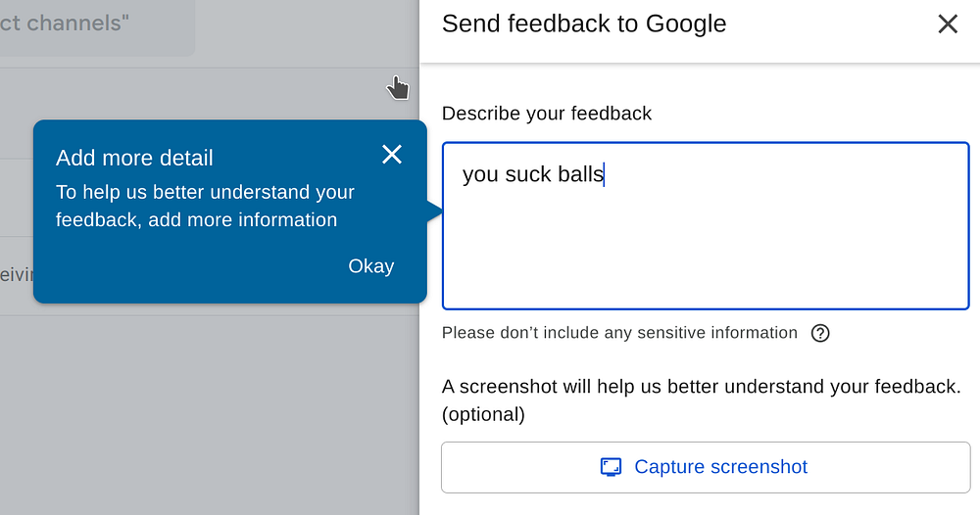Click the (optional) text under screenshot description

pos(483,414)
